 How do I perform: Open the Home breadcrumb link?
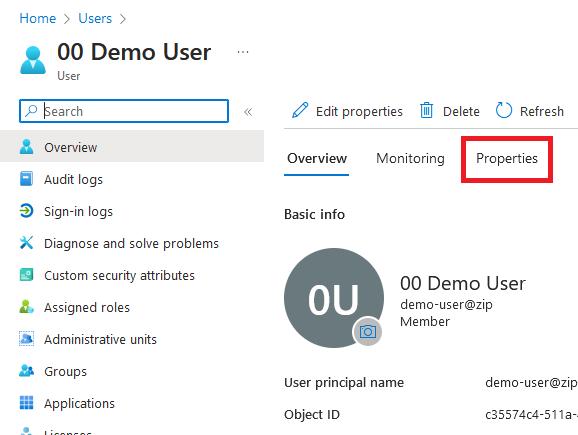tap(38, 18)
